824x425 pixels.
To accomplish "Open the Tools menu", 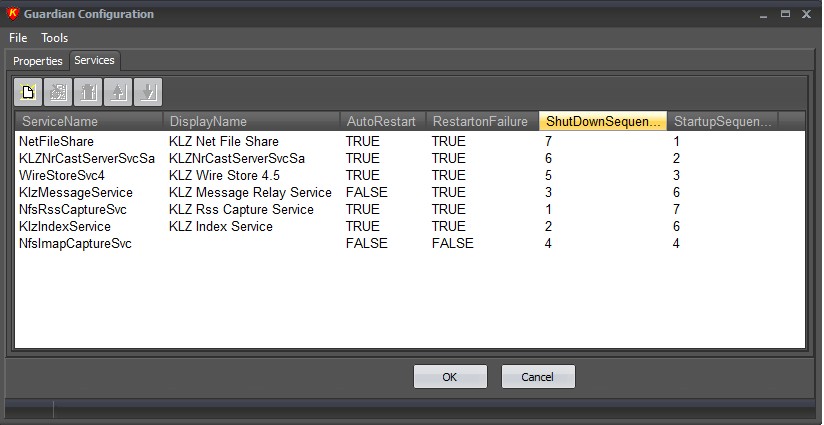I will [x=55, y=38].
